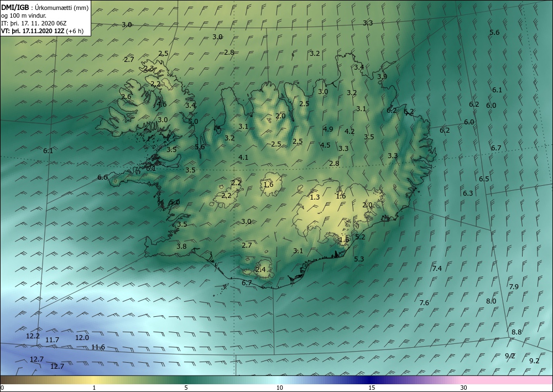The height and width of the screenshot is (392, 553).
Task: Click the 11.7 precipitable water value
Action: [x=52, y=340]
